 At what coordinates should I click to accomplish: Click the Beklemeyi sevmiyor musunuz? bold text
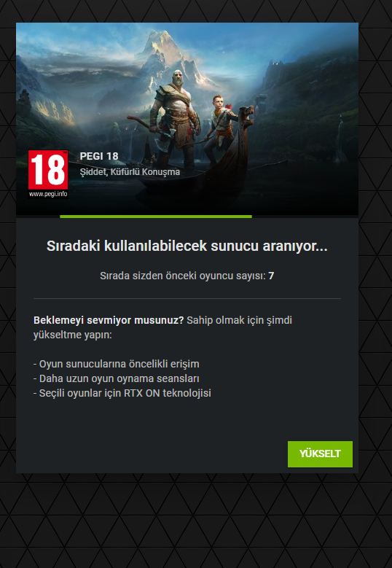pyautogui.click(x=109, y=320)
